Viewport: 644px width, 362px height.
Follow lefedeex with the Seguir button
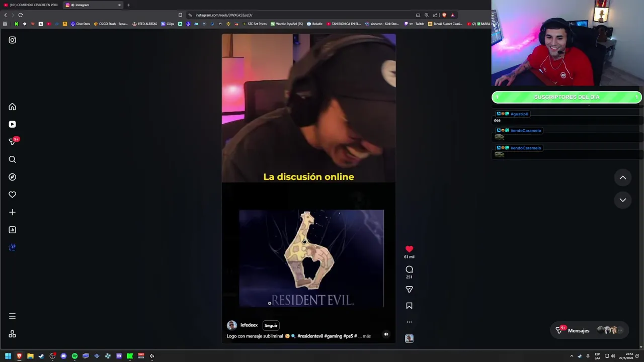[x=271, y=325]
